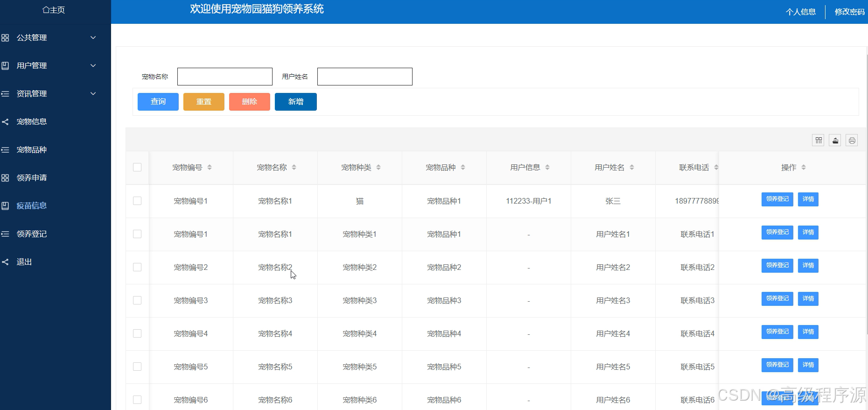Check the 宠物编号5 row checkbox

coord(137,367)
